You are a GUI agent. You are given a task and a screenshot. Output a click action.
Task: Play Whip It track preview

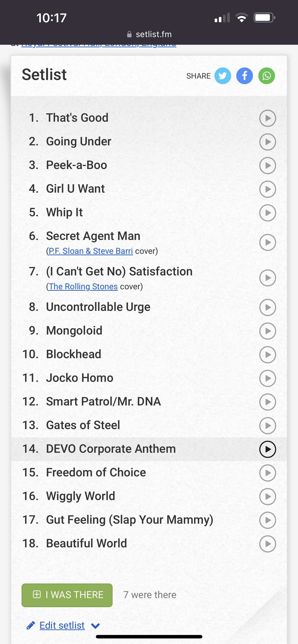[267, 213]
